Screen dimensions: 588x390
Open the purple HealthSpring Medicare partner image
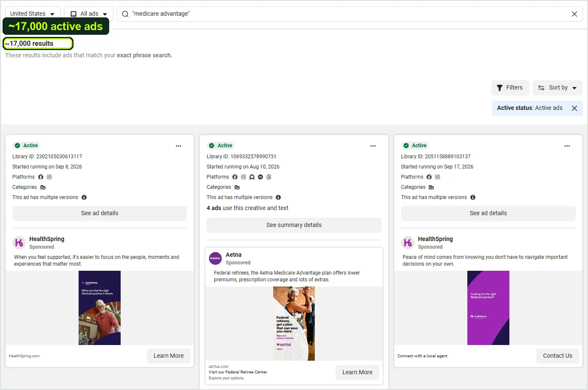pyautogui.click(x=488, y=308)
